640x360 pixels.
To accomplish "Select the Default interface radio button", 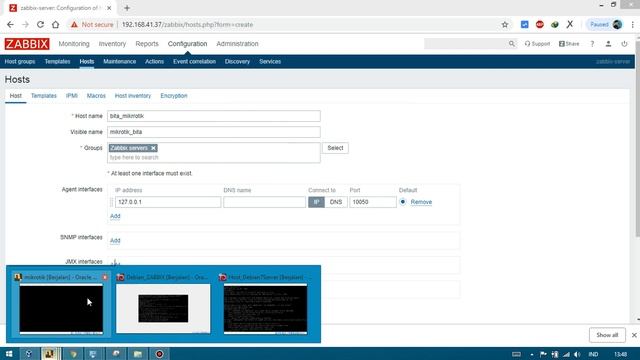I will tap(403, 202).
